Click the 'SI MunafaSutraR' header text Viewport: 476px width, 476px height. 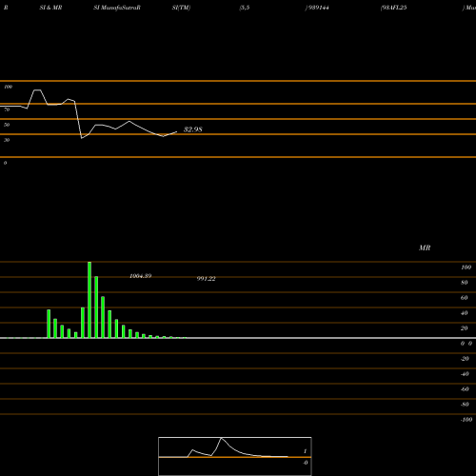117,8
